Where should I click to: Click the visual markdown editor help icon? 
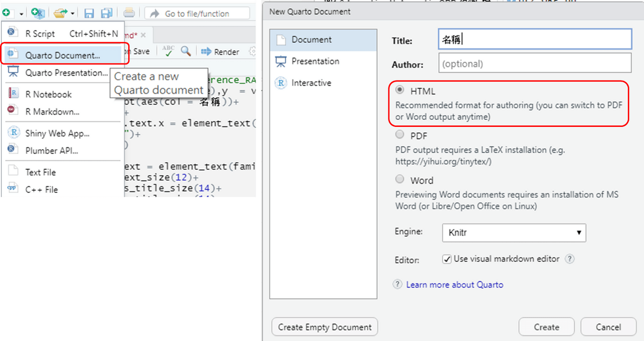tap(569, 259)
